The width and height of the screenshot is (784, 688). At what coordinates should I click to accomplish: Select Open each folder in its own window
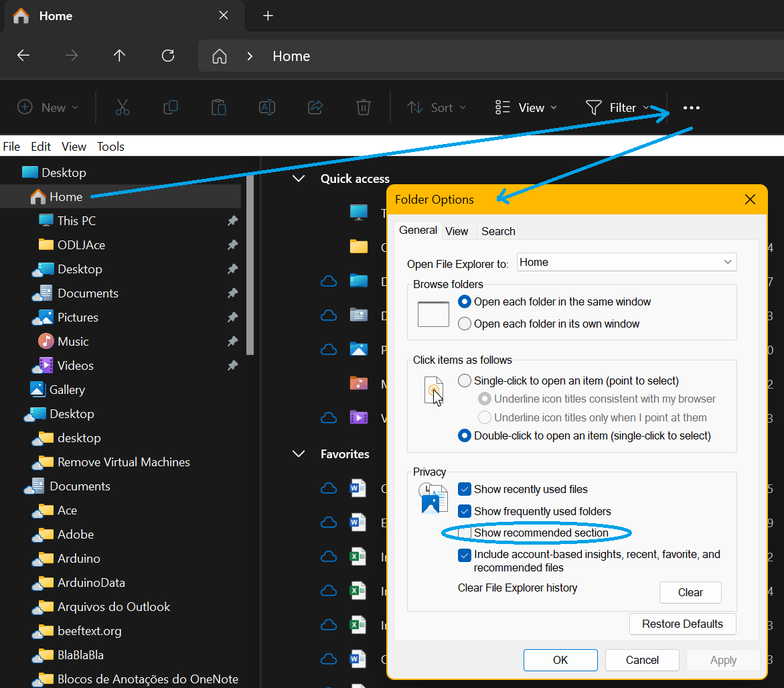click(x=465, y=324)
